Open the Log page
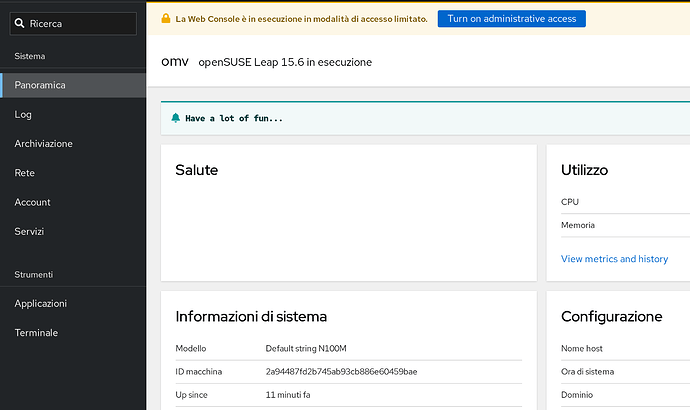 (23, 114)
